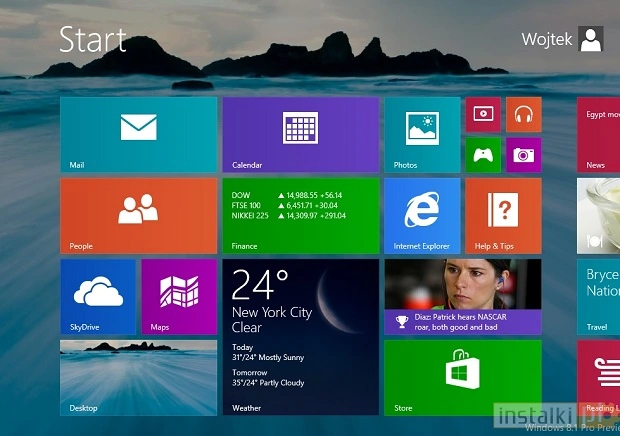
Task: Click Today's Mostly Sunny forecast
Action: click(x=268, y=353)
